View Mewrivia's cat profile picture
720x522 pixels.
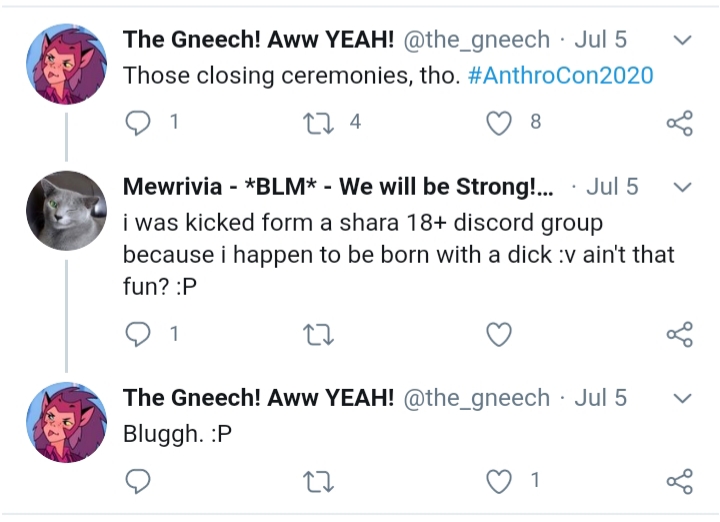[67, 211]
